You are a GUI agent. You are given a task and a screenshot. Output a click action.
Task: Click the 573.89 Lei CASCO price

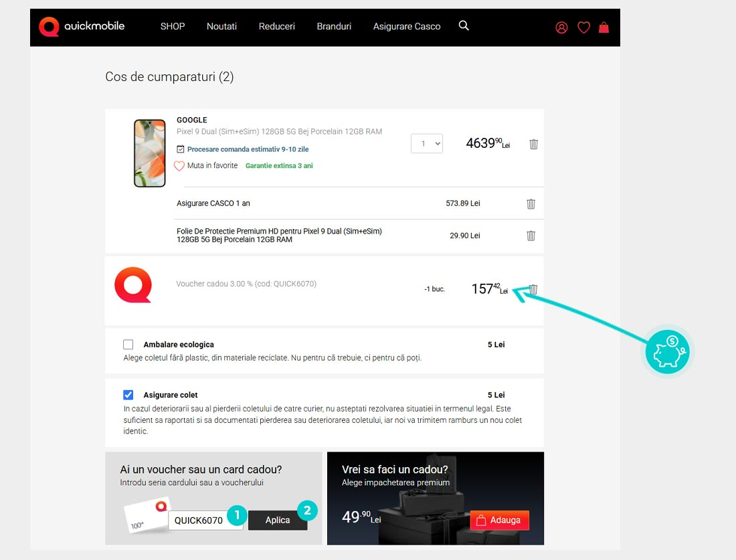click(463, 203)
